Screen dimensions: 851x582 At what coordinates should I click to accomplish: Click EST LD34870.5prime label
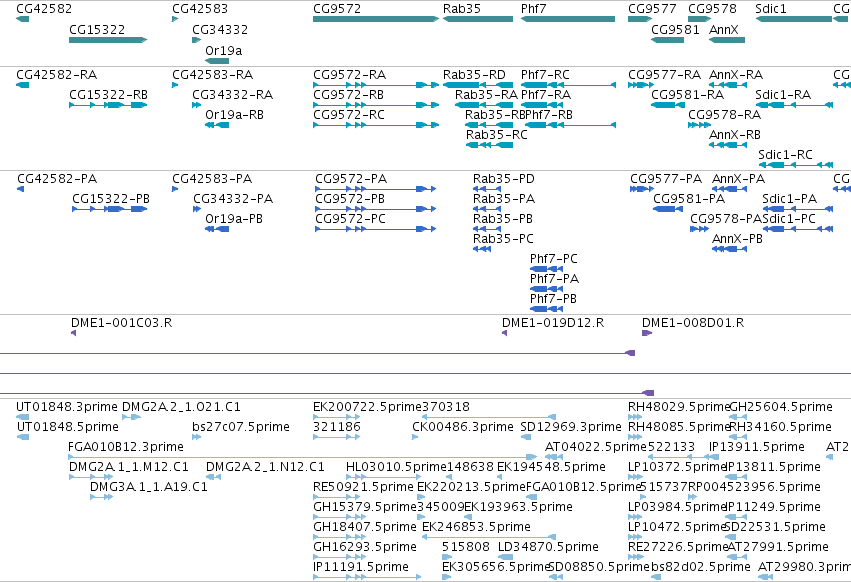pos(548,547)
